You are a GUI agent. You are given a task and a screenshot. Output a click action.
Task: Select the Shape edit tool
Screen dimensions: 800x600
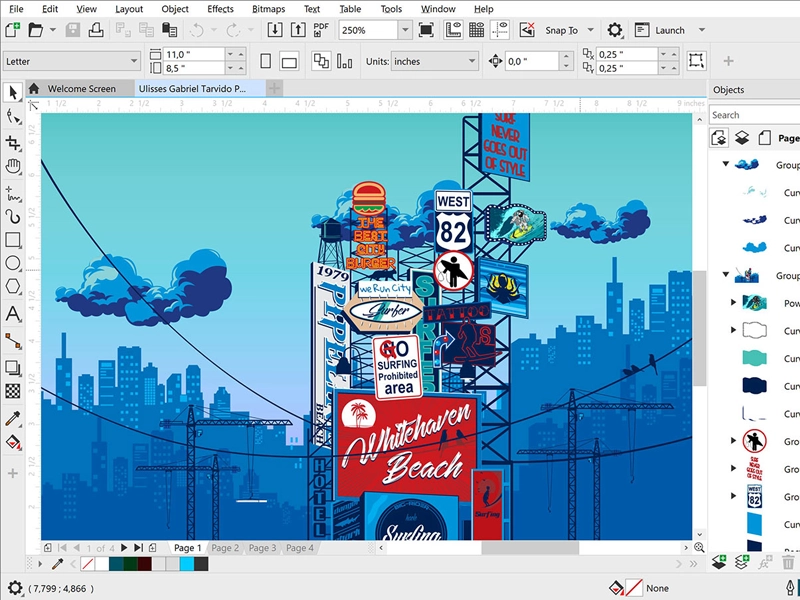pyautogui.click(x=13, y=117)
